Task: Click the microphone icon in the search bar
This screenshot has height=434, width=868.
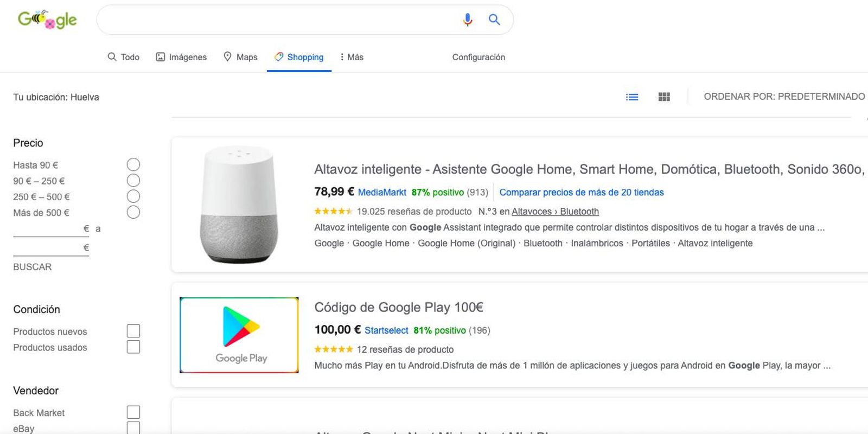Action: 467,20
